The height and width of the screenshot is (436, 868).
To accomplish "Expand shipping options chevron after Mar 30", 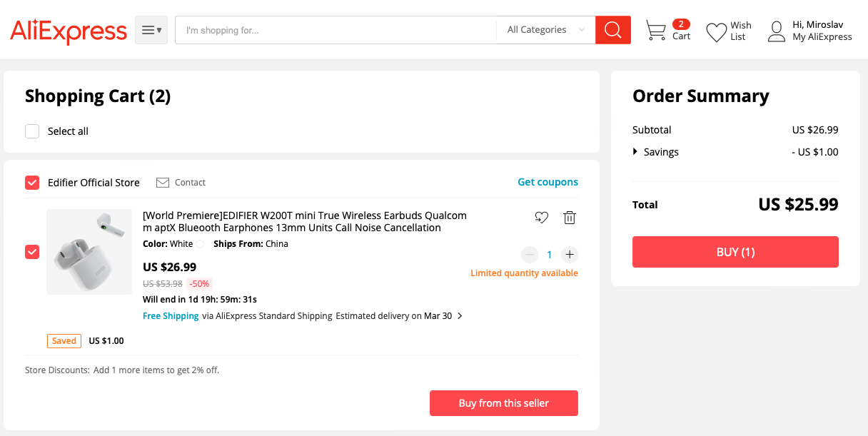I will pos(460,316).
